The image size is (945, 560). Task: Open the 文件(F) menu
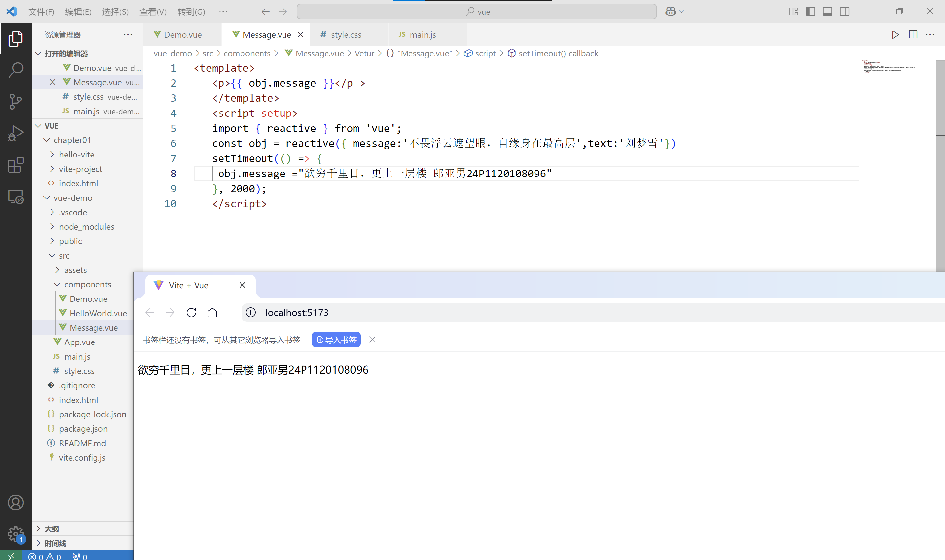point(41,12)
